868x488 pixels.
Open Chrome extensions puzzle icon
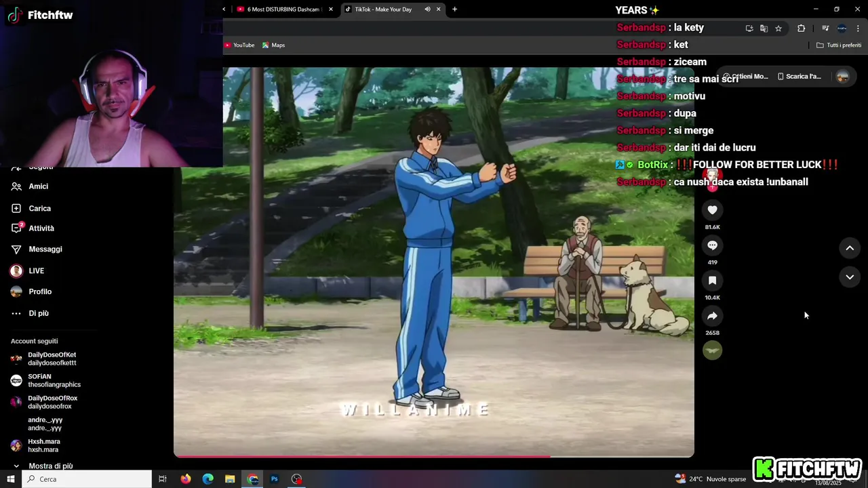click(802, 28)
